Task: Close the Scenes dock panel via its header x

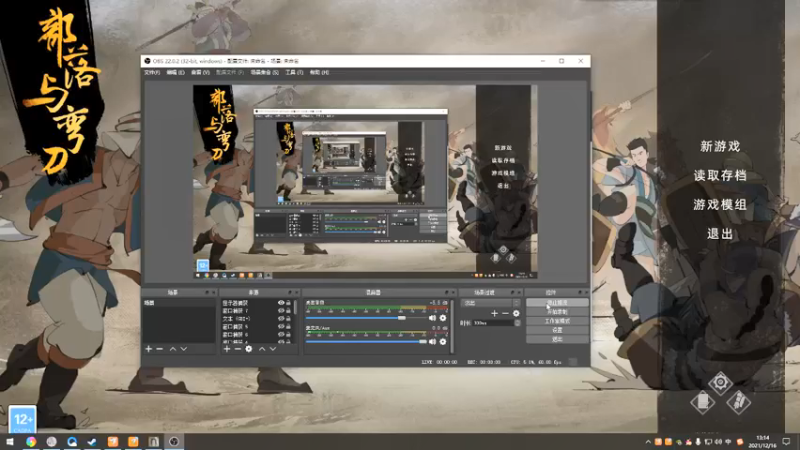Action: 213,292
